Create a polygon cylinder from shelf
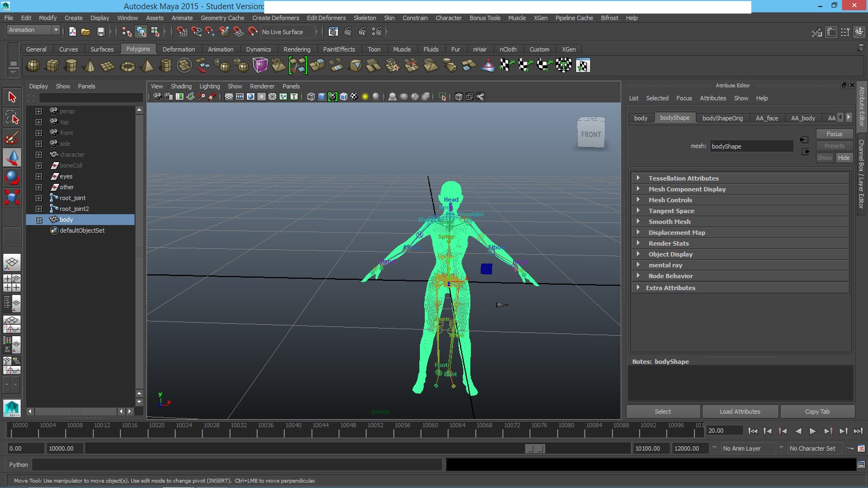This screenshot has height=488, width=868. 71,66
